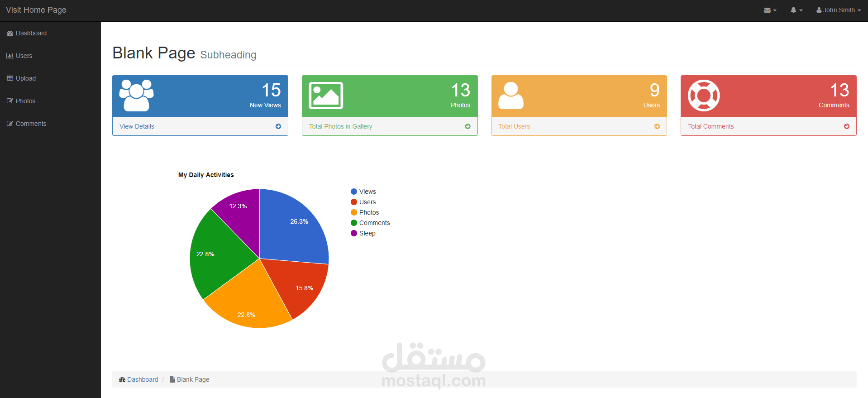Select the green Comments legend dot
Screen dimensions: 868x398
click(354, 223)
